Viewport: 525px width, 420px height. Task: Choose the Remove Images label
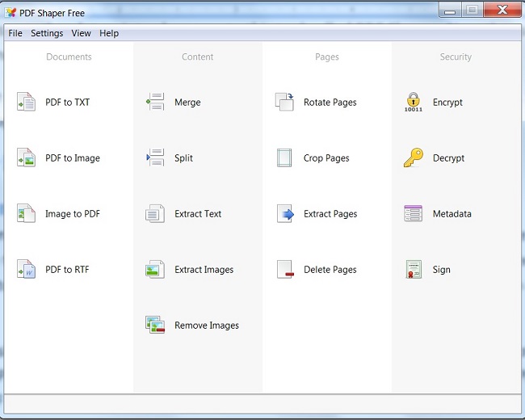click(x=207, y=325)
